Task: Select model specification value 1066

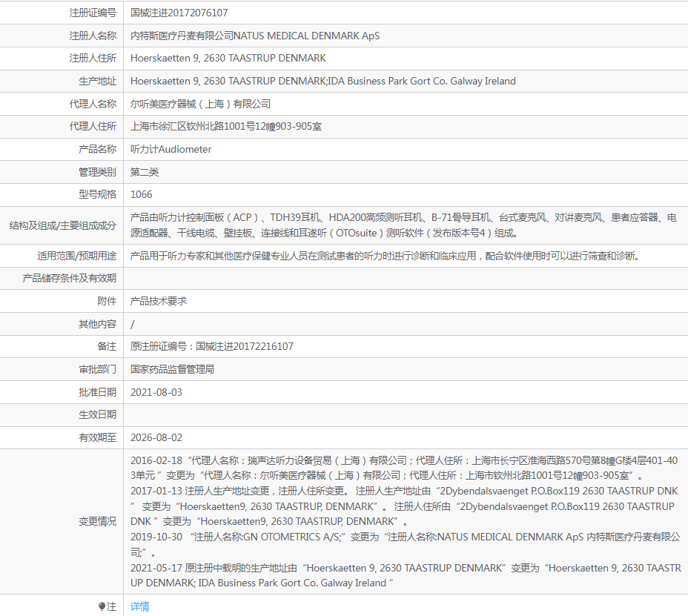Action: 142,194
